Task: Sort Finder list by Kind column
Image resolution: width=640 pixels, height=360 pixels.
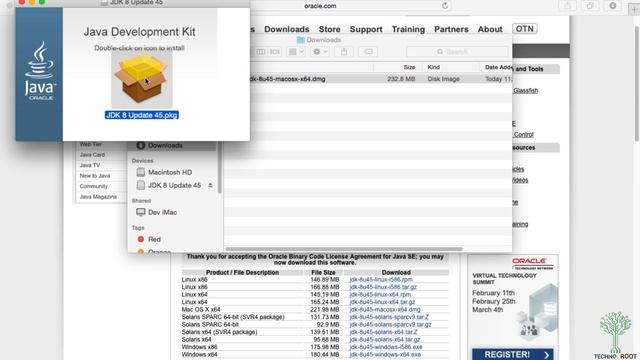Action: [x=433, y=67]
